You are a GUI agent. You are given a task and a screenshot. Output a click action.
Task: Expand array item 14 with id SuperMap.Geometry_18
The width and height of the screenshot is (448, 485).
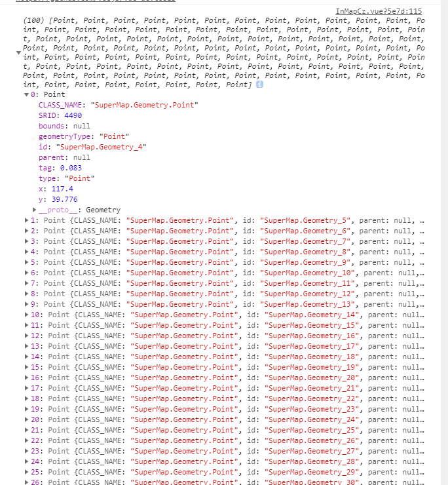[27, 357]
